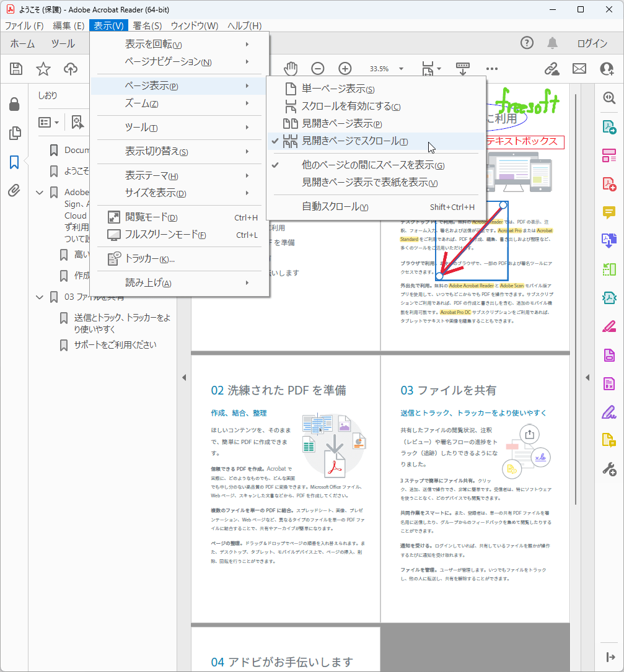Click the save file icon in toolbar

[16, 69]
